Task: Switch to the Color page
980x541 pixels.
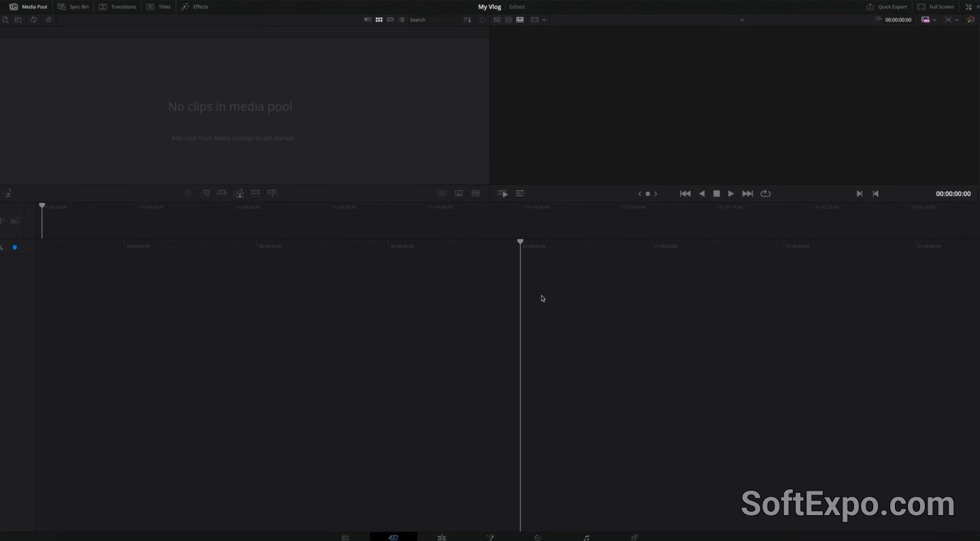Action: coord(538,538)
